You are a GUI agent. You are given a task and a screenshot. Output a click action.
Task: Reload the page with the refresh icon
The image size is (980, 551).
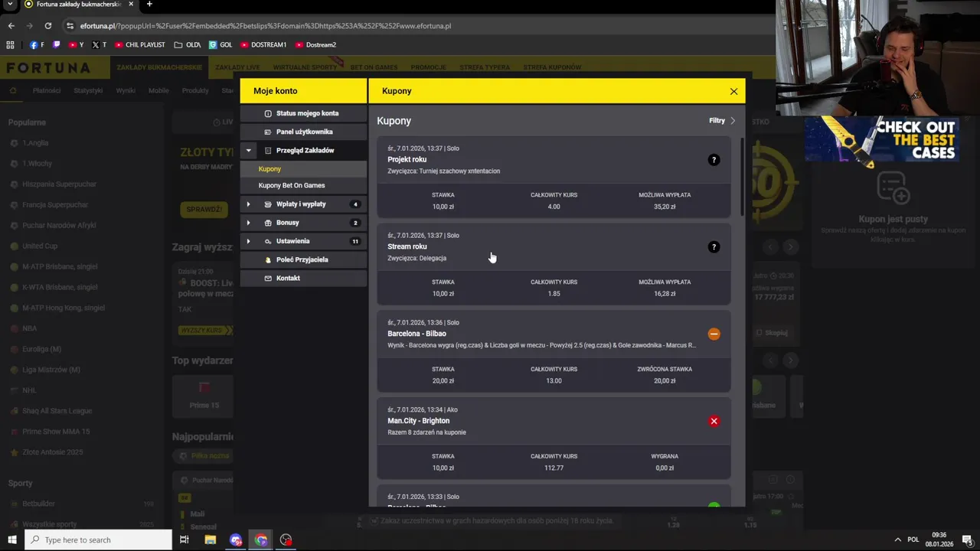pyautogui.click(x=47, y=25)
